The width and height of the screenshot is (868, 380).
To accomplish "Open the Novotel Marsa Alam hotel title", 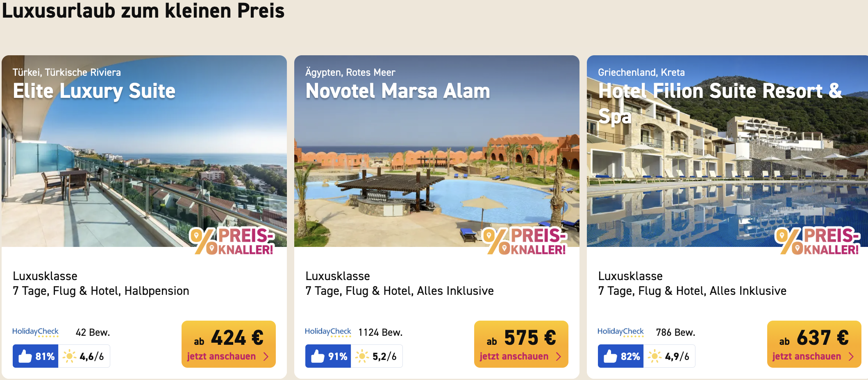I will pos(398,91).
